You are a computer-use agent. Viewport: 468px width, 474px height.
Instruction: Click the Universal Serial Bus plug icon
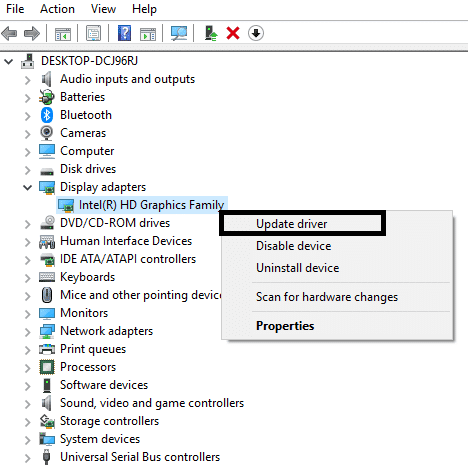point(47,457)
